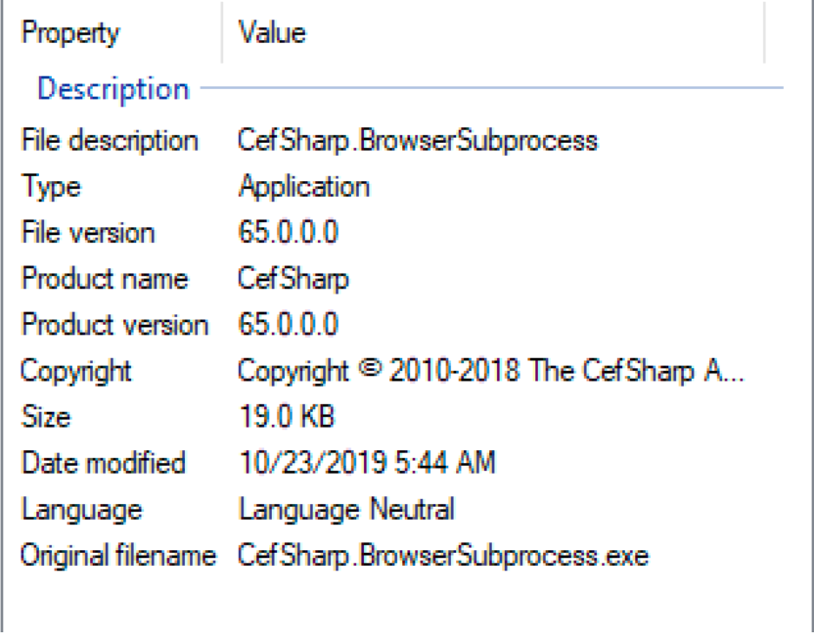The image size is (814, 644).
Task: Click the truncated Copyright 2010-2018 value
Action: [491, 372]
